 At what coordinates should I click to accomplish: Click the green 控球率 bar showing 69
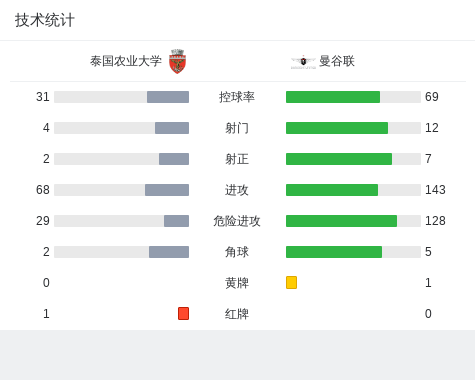[x=333, y=97]
